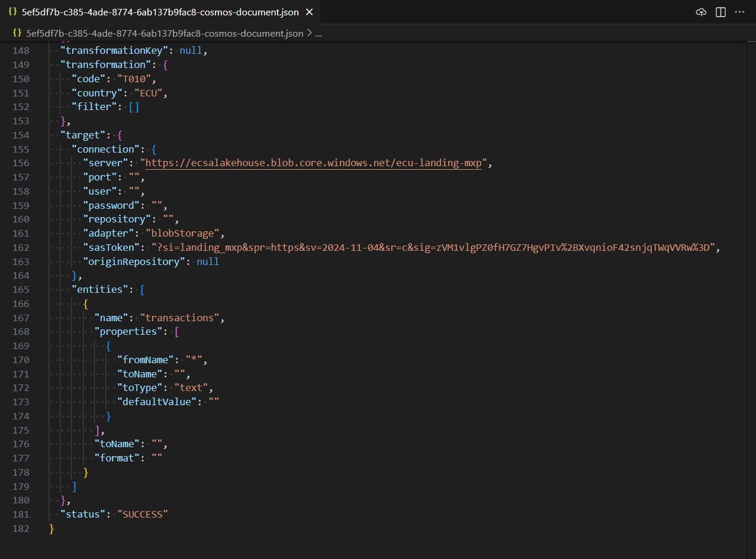Close the cosmos-document.json tab
The image size is (756, 559).
click(309, 12)
